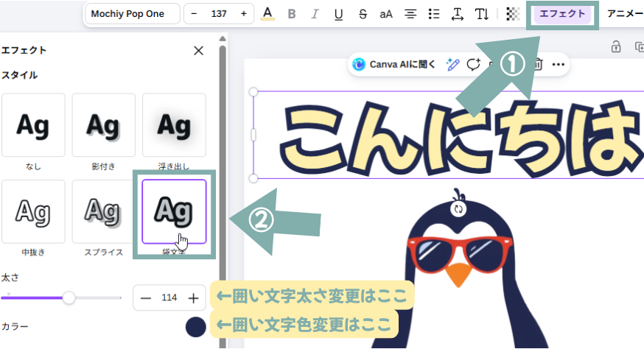Open the dark navy カラー swatch
644x349 pixels.
pos(196,326)
